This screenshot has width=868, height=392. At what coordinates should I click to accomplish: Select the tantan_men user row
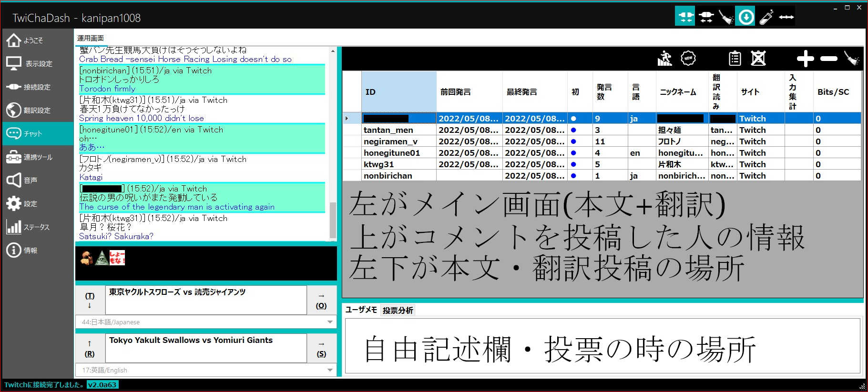click(602, 130)
